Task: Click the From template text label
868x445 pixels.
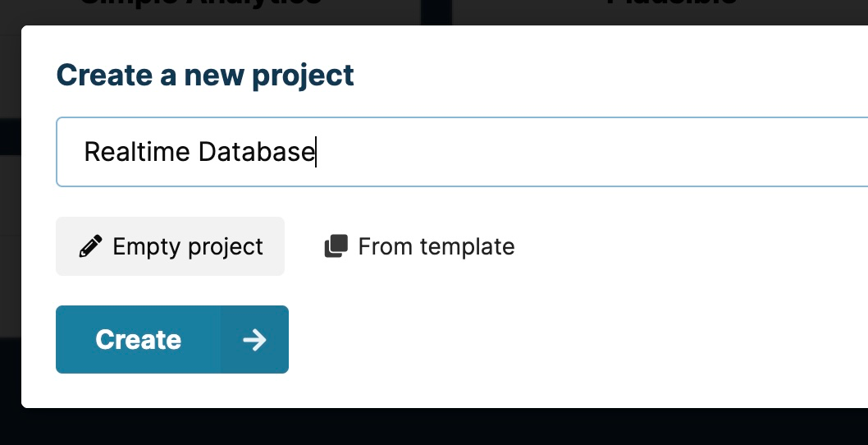Action: [436, 246]
